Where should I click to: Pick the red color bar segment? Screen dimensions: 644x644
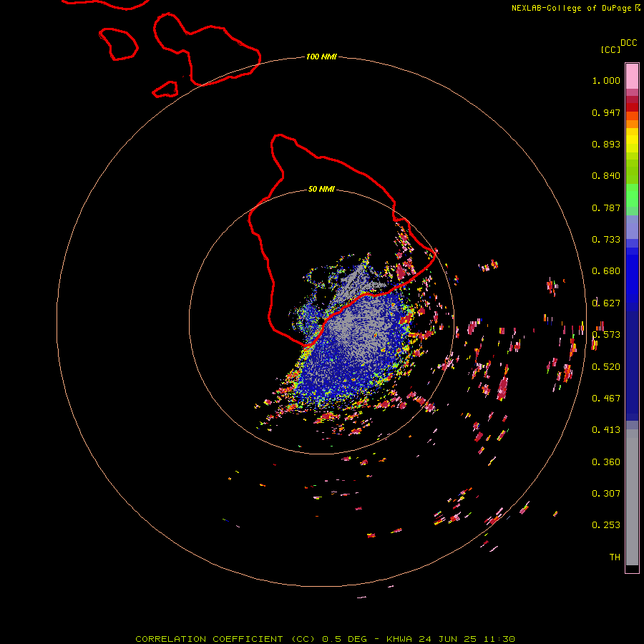pos(632,107)
